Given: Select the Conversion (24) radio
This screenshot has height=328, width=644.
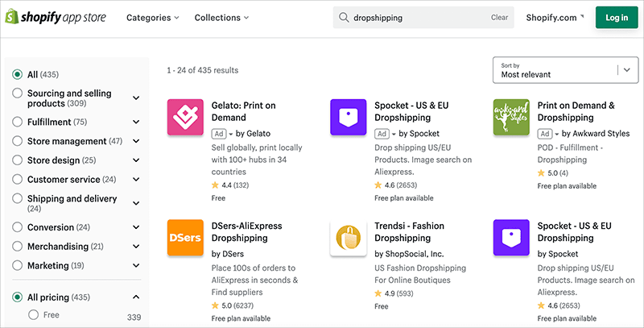Looking at the screenshot, I should (x=17, y=227).
